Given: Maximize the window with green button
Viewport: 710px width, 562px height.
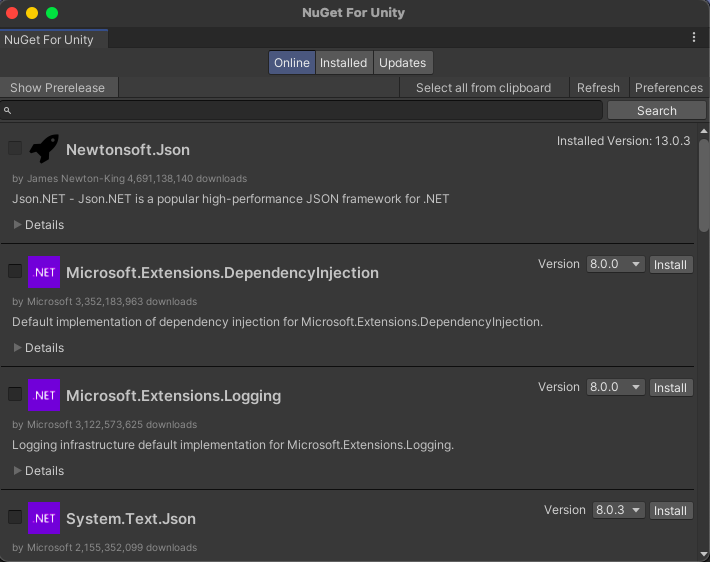Looking at the screenshot, I should point(52,13).
